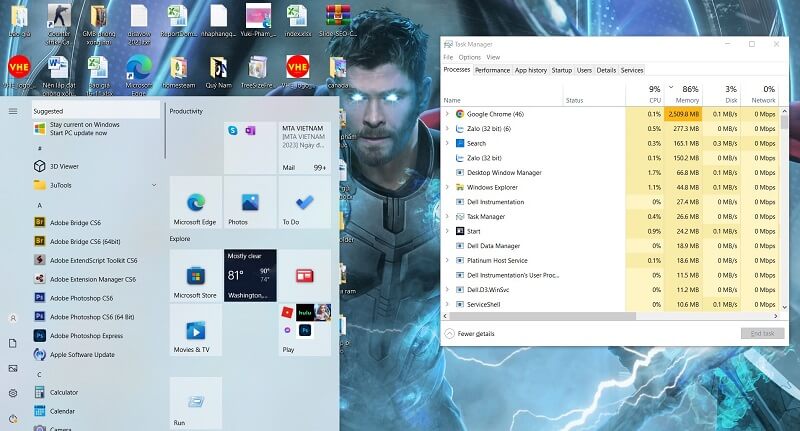Open the Play tile group folder
Screen dimensions: 800x431
pos(305,329)
